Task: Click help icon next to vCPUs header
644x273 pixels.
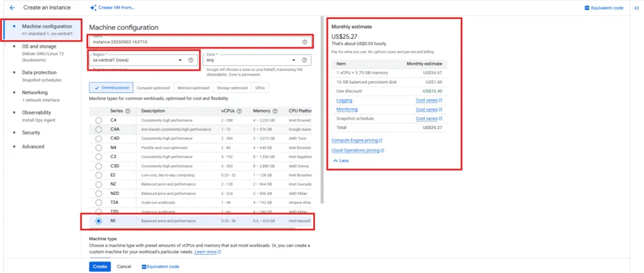Action: click(x=239, y=111)
